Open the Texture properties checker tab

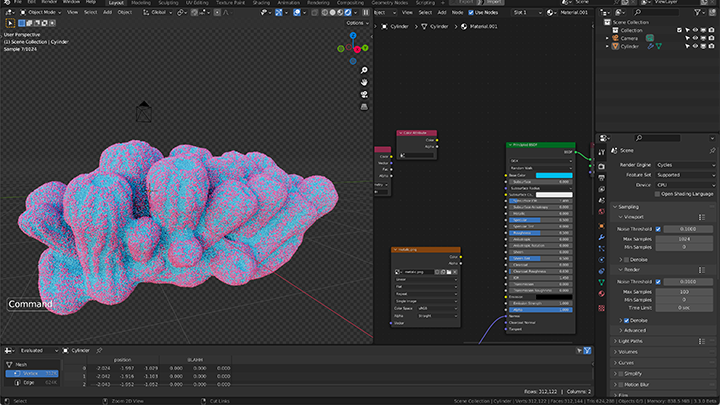(602, 308)
